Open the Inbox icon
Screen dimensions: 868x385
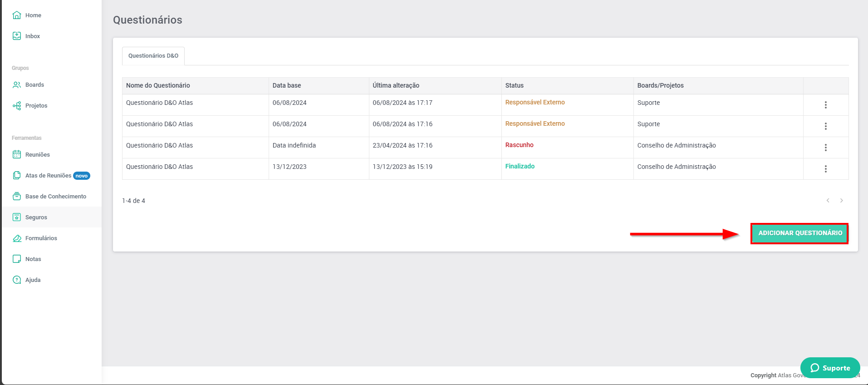17,36
